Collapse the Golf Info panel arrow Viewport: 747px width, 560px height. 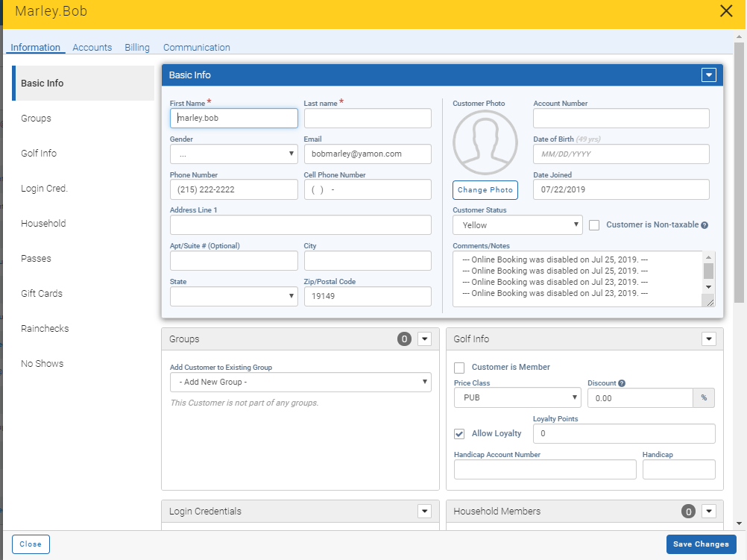[x=709, y=339]
